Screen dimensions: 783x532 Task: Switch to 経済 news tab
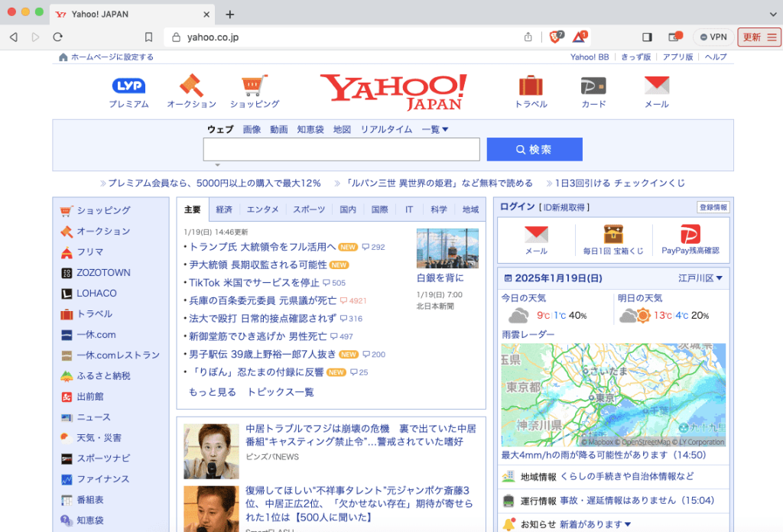pyautogui.click(x=224, y=209)
